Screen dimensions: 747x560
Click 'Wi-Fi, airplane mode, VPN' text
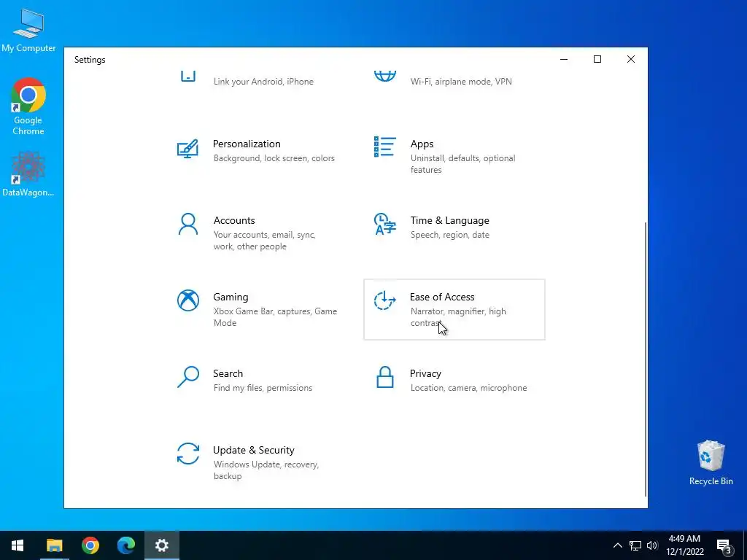461,82
